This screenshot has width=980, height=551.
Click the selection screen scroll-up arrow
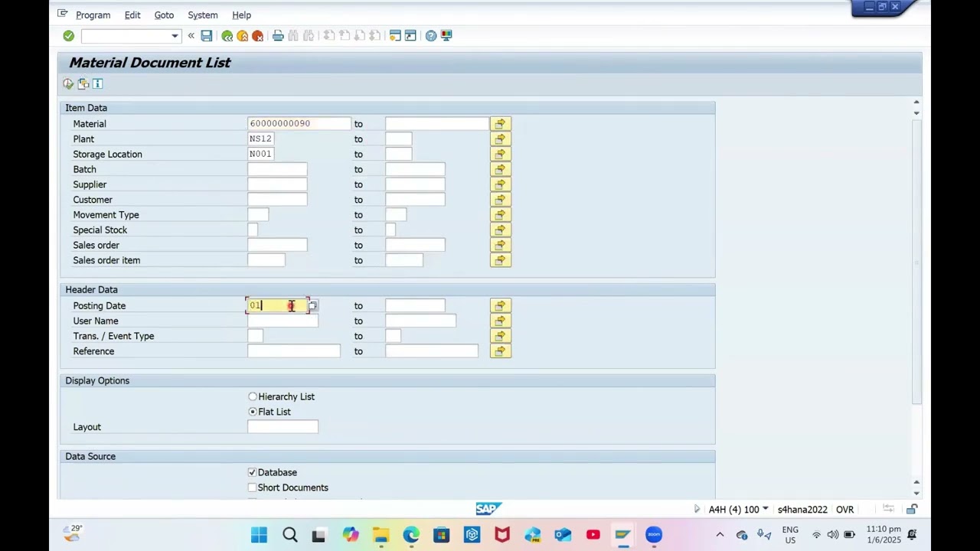pos(916,103)
